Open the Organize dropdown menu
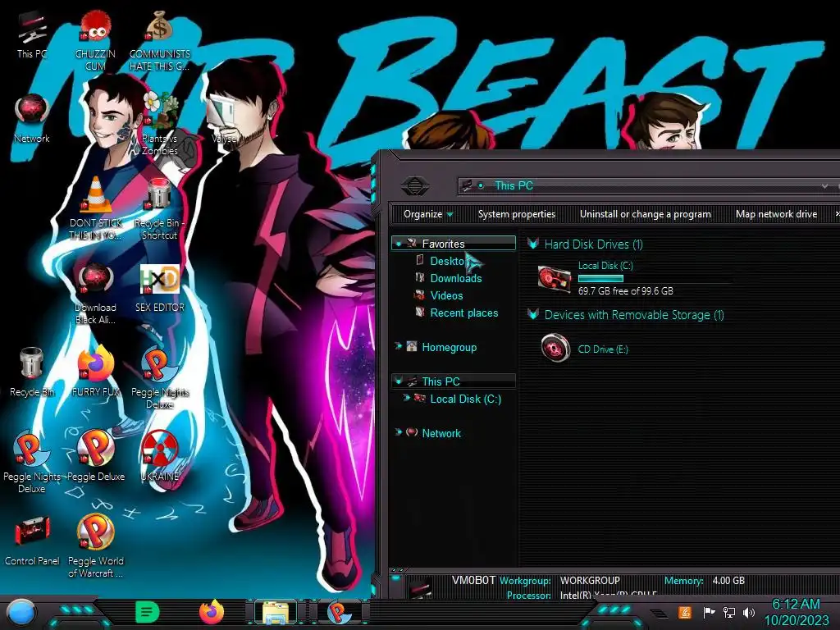Image resolution: width=840 pixels, height=630 pixels. 428,214
